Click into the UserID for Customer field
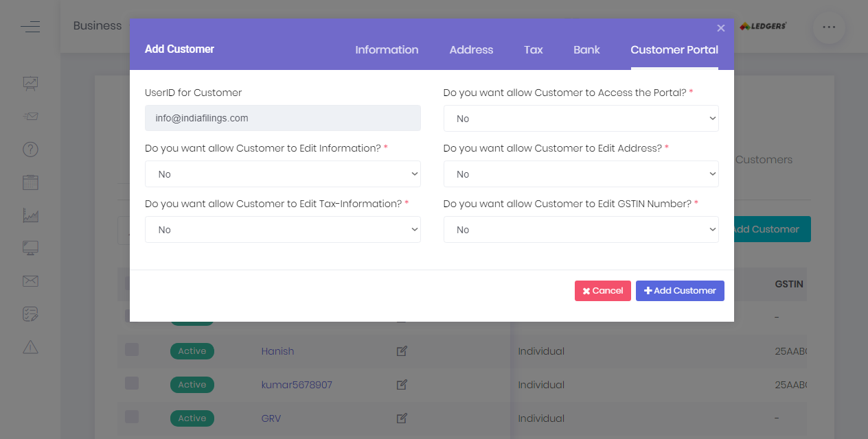The image size is (868, 439). click(x=282, y=118)
